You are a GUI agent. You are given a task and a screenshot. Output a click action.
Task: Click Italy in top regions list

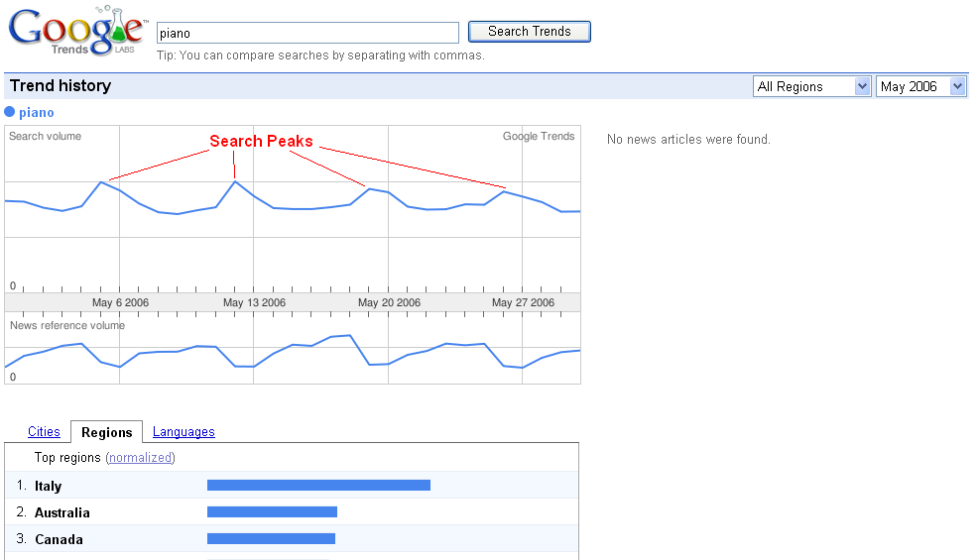[x=48, y=486]
